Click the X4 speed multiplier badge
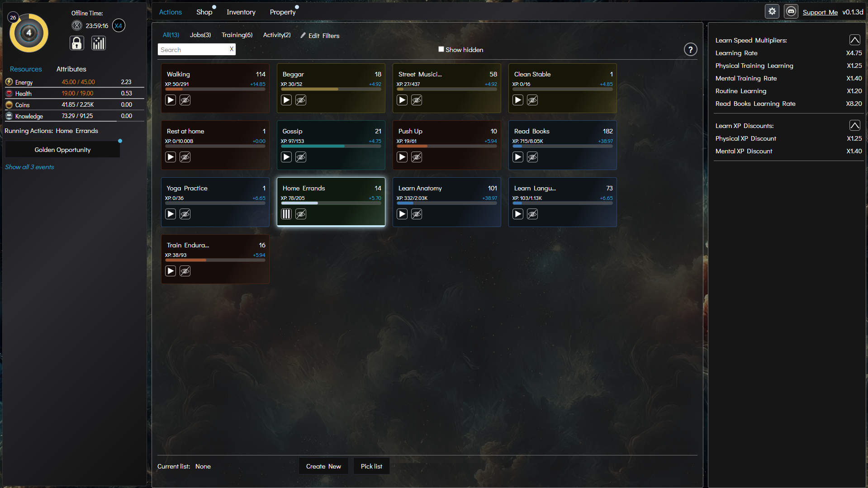 [x=119, y=26]
